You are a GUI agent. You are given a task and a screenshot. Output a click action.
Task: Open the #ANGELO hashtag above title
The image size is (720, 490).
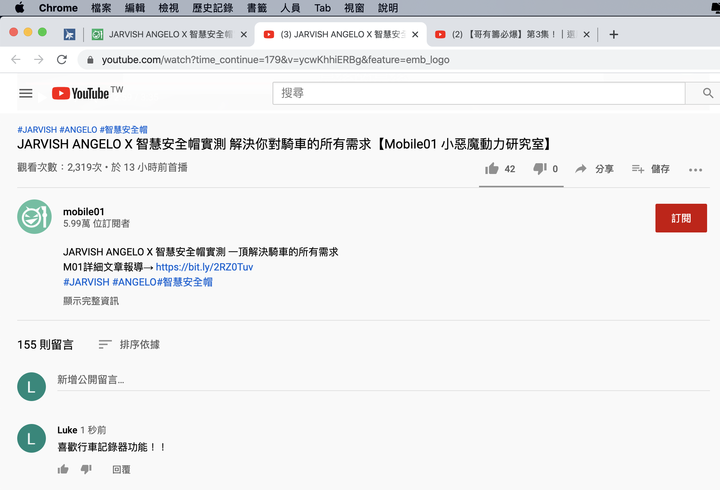[x=78, y=130]
